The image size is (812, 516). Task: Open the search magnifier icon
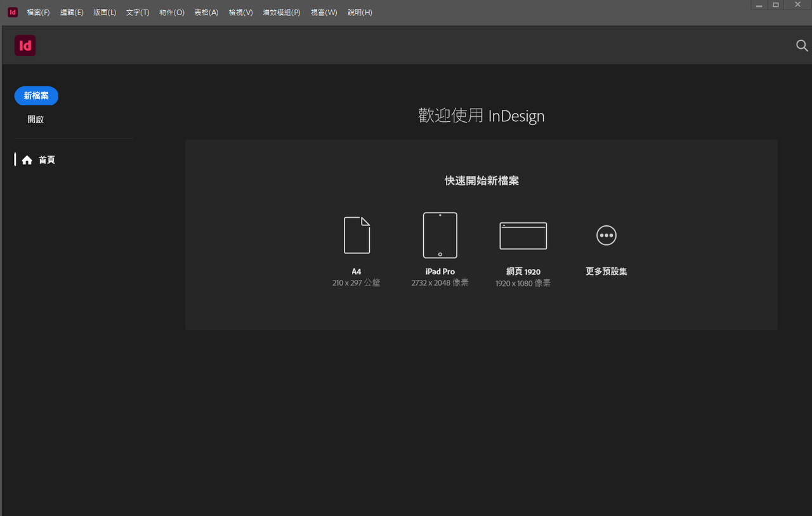[x=802, y=46]
